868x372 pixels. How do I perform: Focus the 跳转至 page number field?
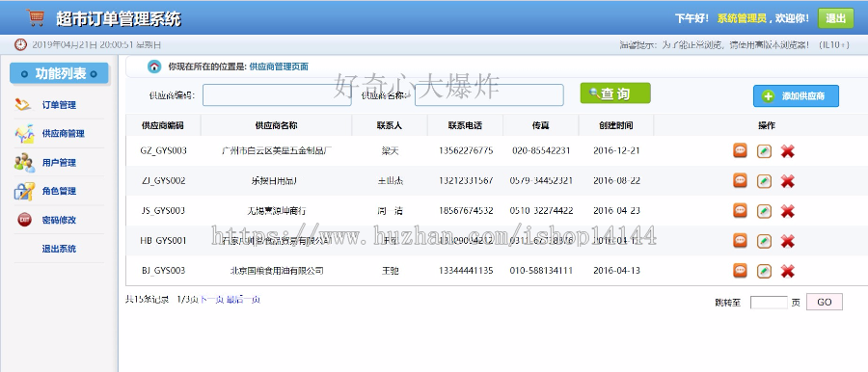[x=769, y=303]
